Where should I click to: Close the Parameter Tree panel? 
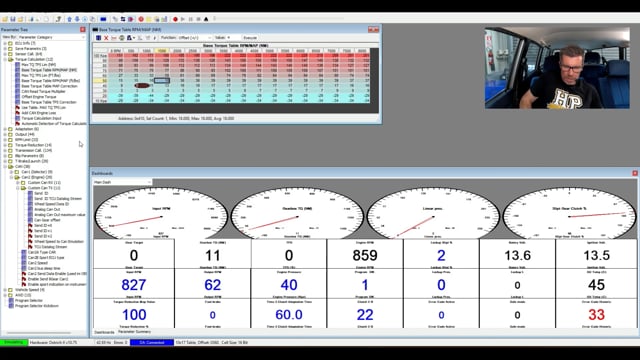click(83, 30)
